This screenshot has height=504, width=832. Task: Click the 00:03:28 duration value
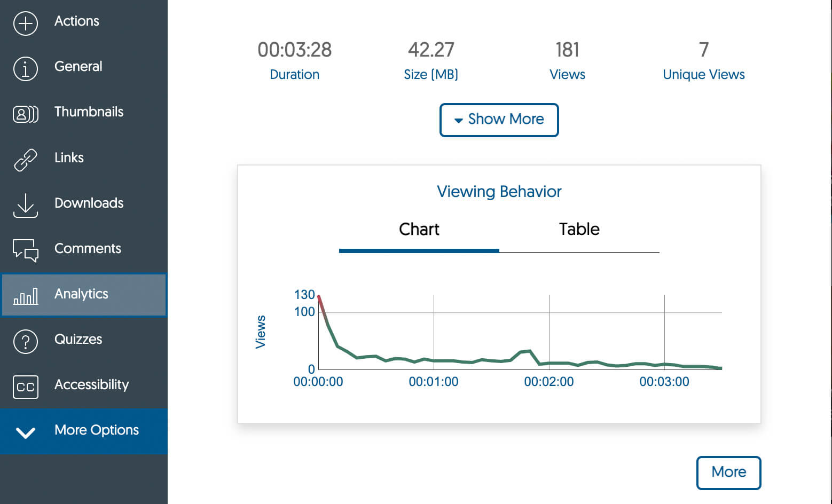(295, 50)
